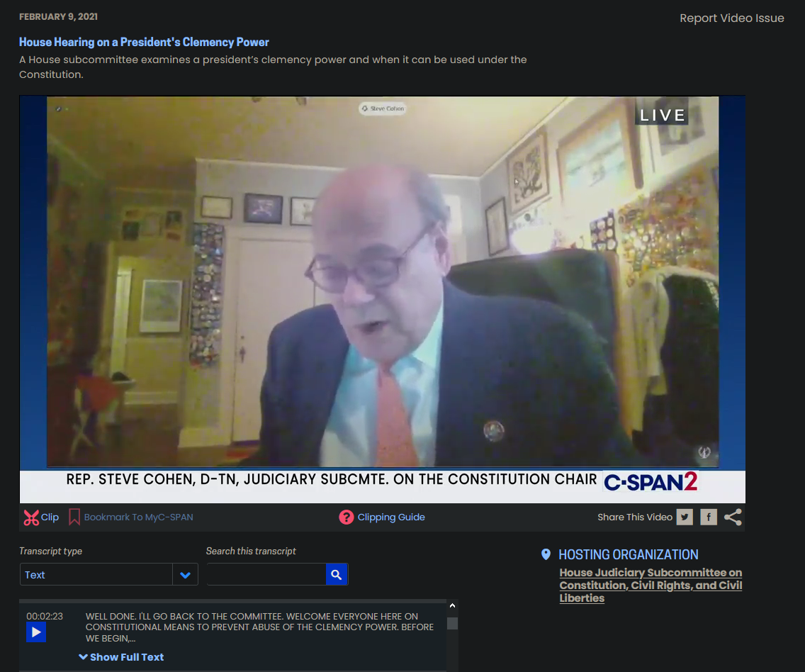Click the scissors Clip icon
The height and width of the screenshot is (672, 805).
[31, 517]
